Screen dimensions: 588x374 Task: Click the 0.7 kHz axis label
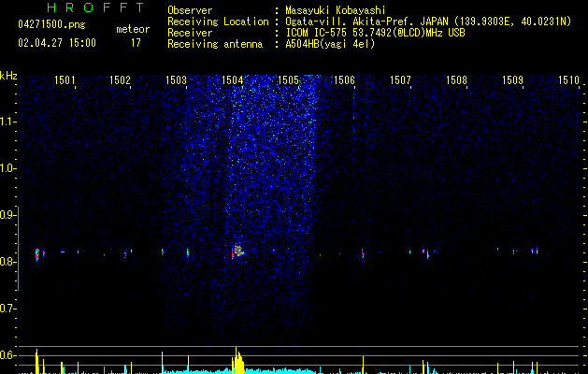(7, 309)
